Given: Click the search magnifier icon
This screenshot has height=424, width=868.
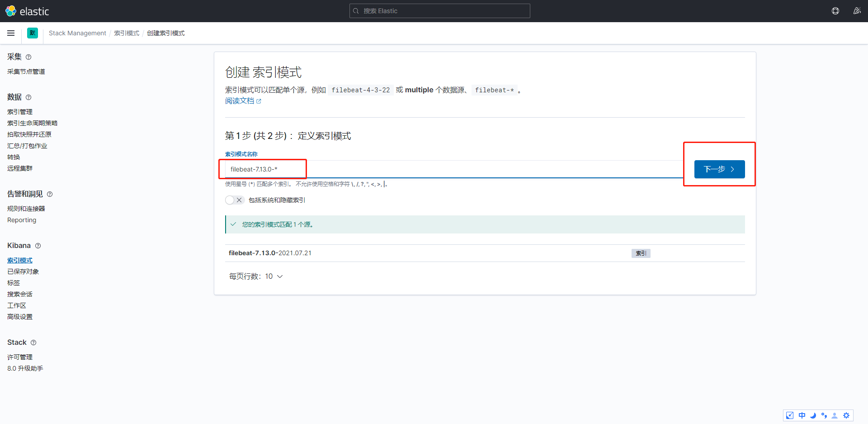Looking at the screenshot, I should click(356, 11).
